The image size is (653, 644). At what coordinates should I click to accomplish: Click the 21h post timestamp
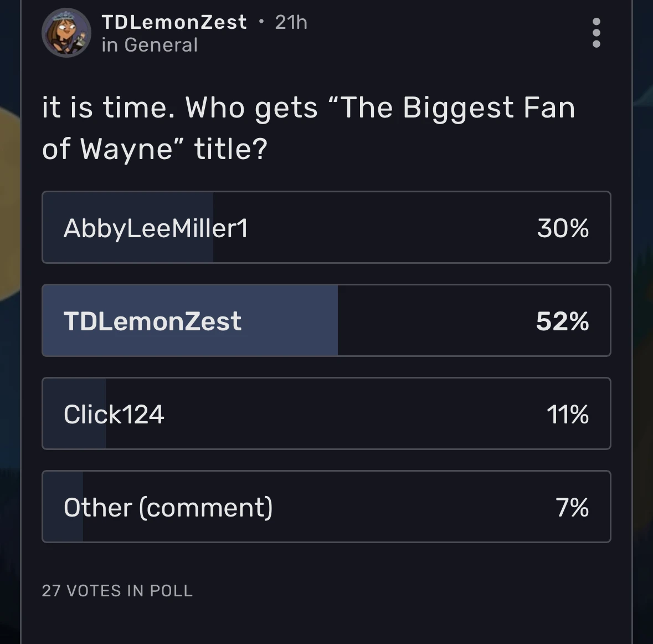[291, 22]
